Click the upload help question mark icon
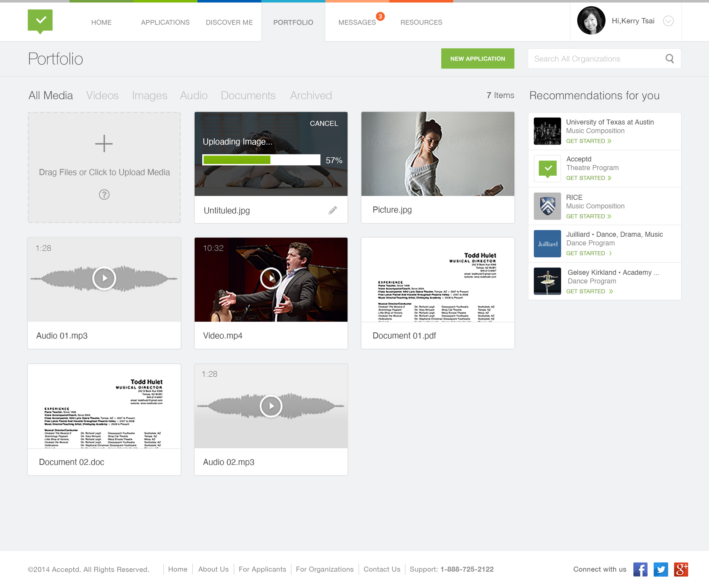The height and width of the screenshot is (588, 709). [x=104, y=195]
